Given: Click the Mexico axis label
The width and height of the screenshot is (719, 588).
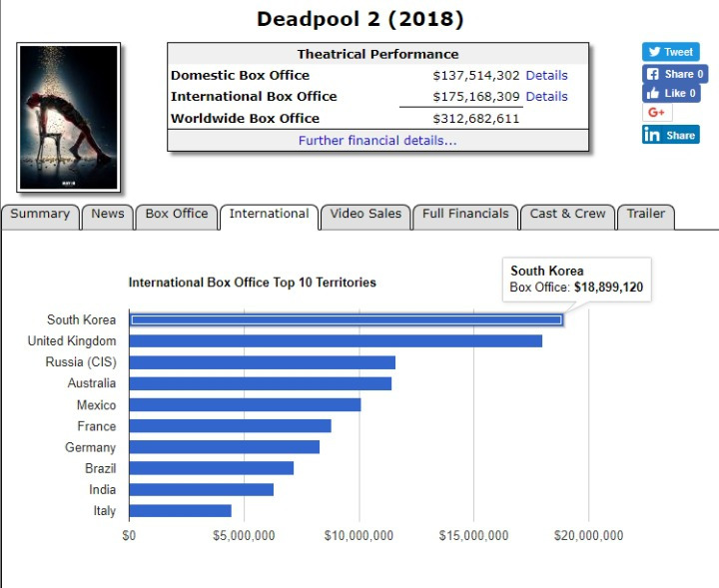Looking at the screenshot, I should [x=96, y=405].
